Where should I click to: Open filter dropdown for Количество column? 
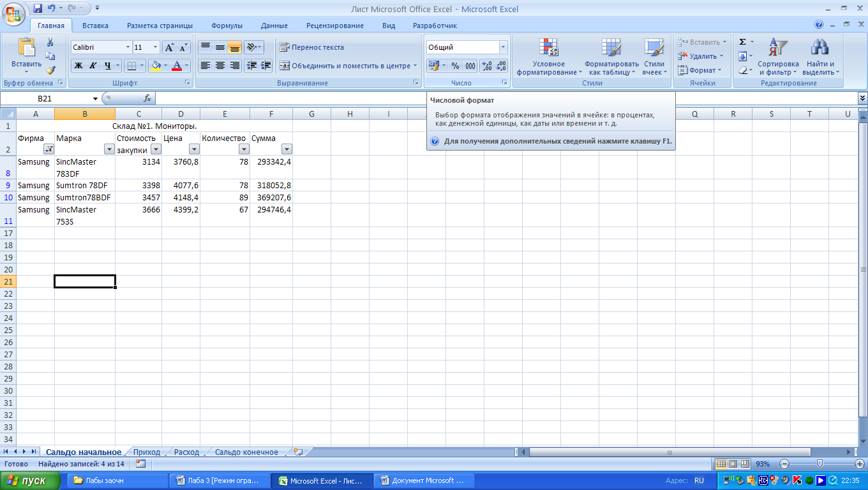[244, 149]
